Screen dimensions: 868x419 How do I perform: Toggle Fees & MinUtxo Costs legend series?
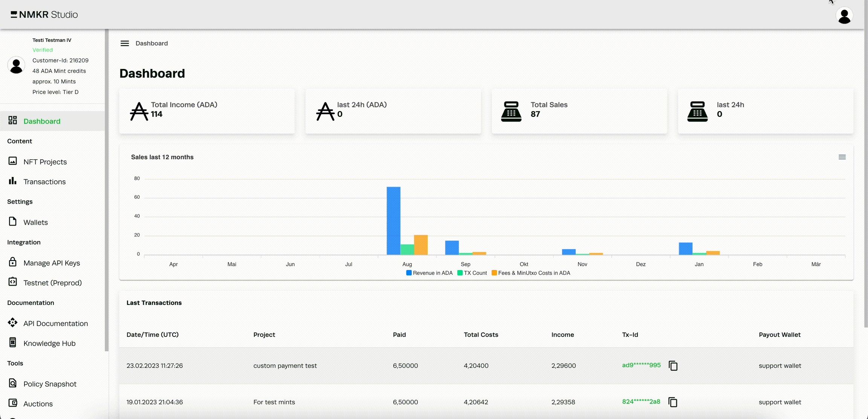531,273
